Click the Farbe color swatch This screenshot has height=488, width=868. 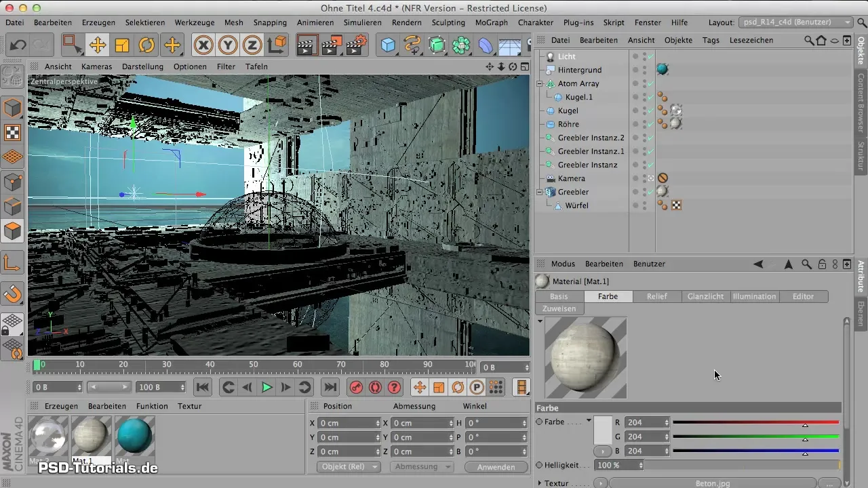click(603, 429)
